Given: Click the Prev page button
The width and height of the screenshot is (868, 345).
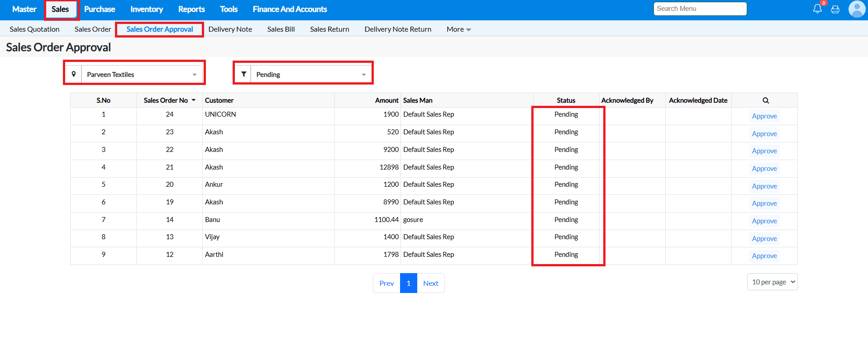Looking at the screenshot, I should point(386,284).
